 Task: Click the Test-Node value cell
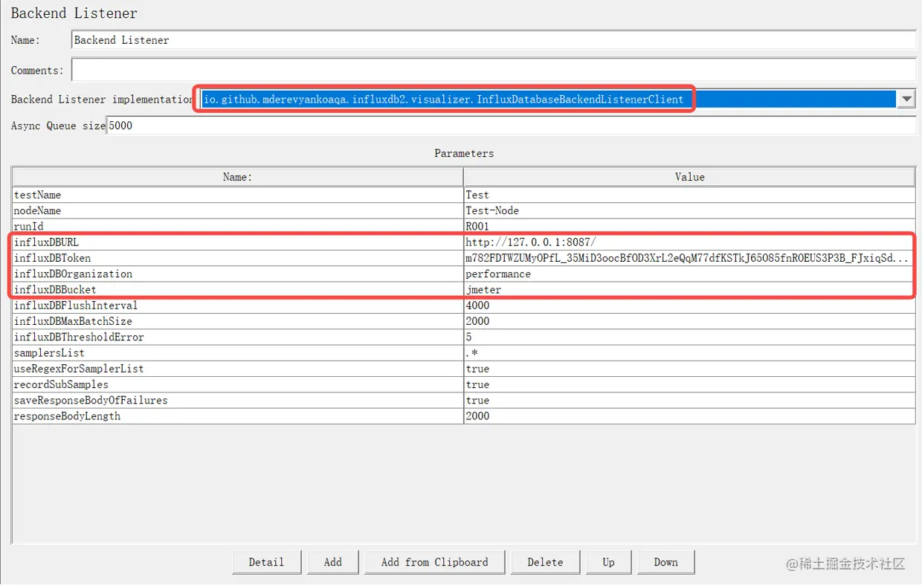pyautogui.click(x=689, y=210)
